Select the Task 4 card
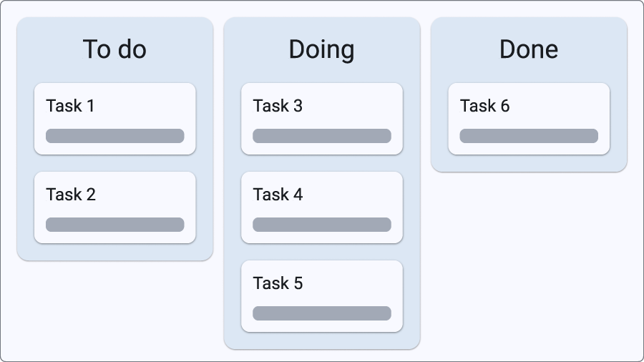This screenshot has height=362, width=644. tap(321, 207)
